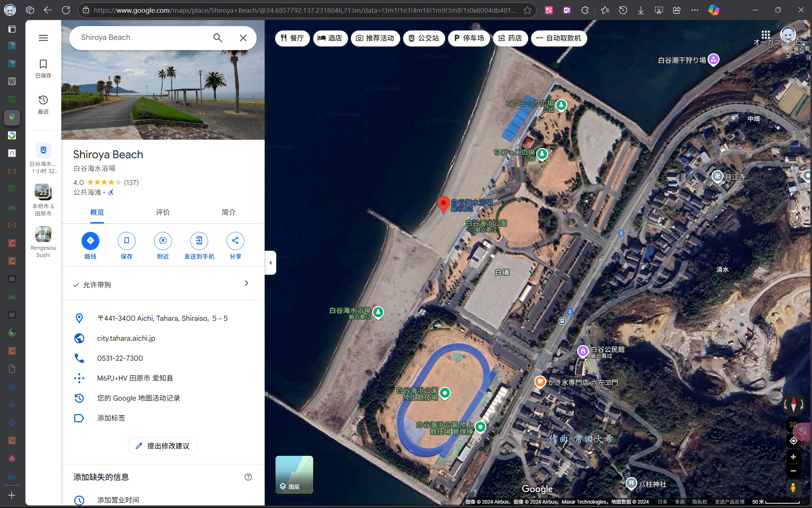Viewport: 812px width, 508px height.
Task: Toggle the 3D view button
Action: coord(793,425)
